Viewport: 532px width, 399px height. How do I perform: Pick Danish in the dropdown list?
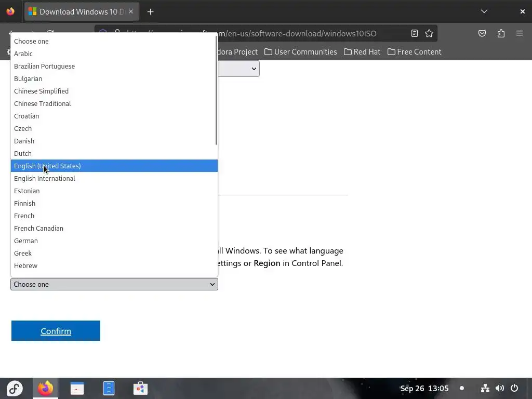(x=114, y=141)
